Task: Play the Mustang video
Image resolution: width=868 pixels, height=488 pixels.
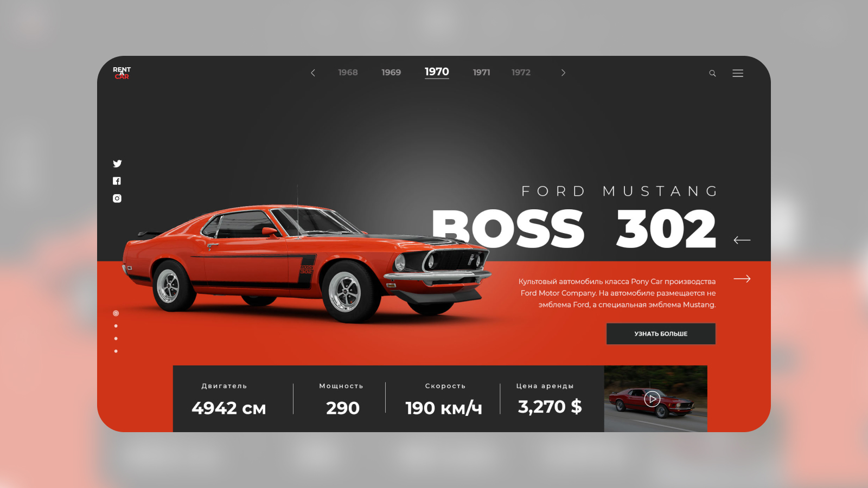Action: coord(652,399)
